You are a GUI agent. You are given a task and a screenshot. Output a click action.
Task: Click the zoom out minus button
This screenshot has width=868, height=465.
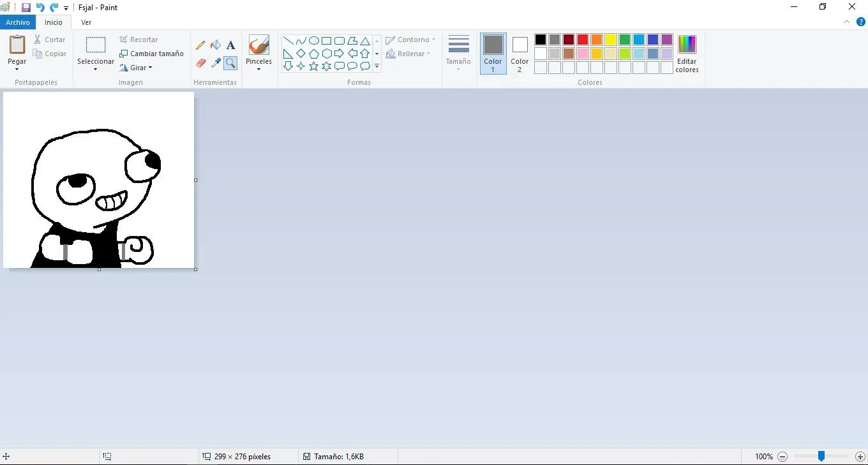point(782,457)
